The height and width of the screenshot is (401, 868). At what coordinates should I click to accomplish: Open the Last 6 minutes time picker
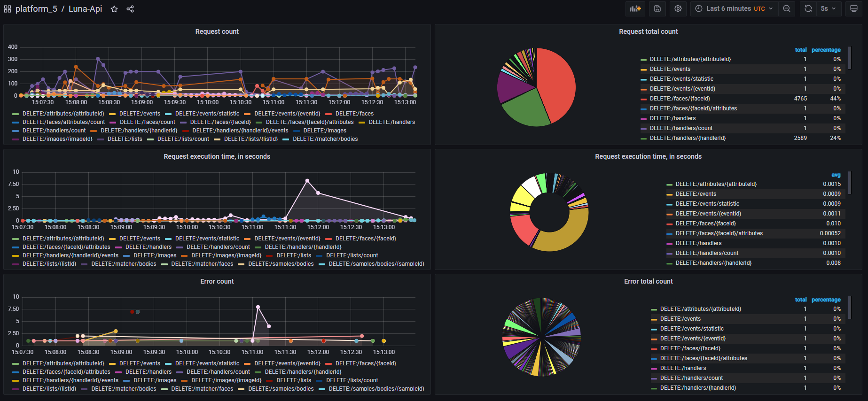click(x=734, y=8)
